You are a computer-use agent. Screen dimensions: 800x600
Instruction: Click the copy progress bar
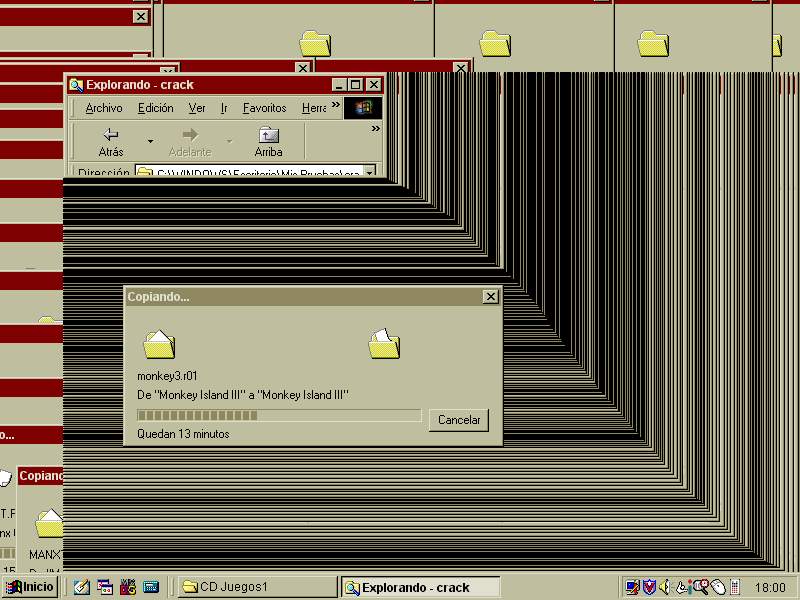click(x=279, y=415)
